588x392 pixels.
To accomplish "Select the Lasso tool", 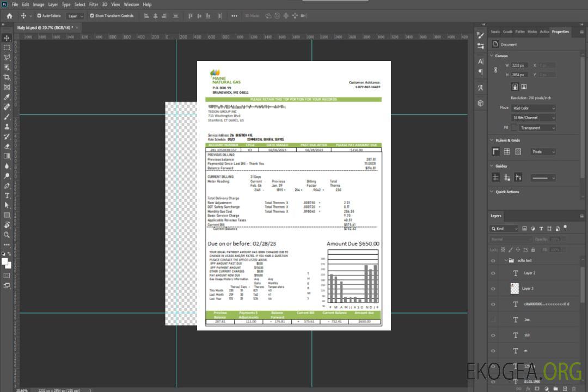I will coord(7,57).
